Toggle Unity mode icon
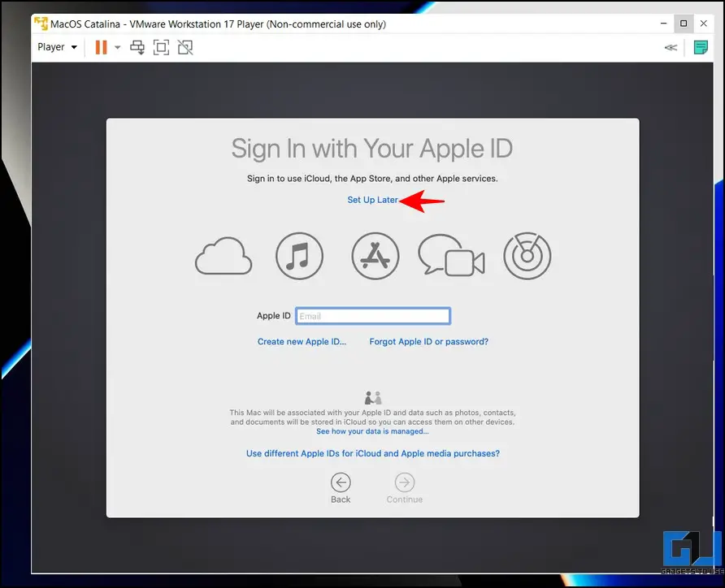 [x=185, y=47]
